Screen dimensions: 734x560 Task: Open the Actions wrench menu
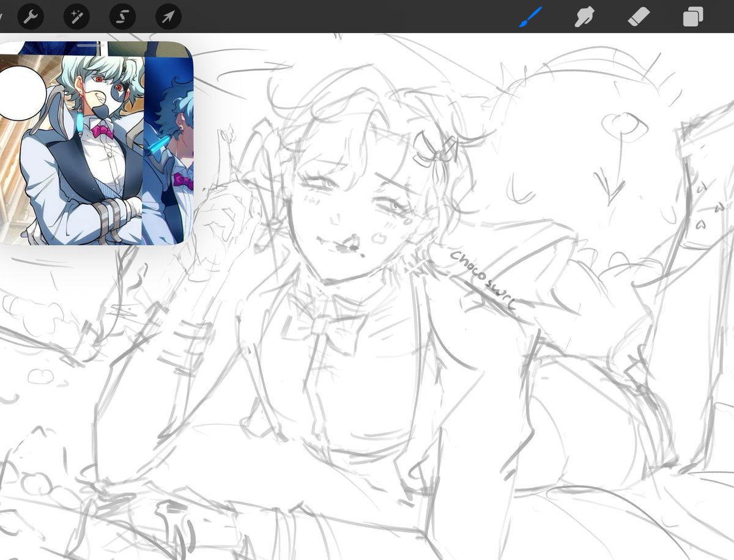click(30, 17)
